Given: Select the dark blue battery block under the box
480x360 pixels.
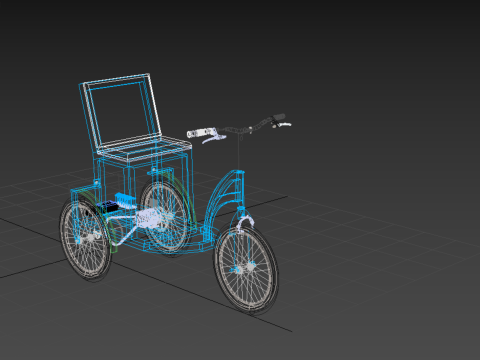Looking at the screenshot, I should click(108, 207).
